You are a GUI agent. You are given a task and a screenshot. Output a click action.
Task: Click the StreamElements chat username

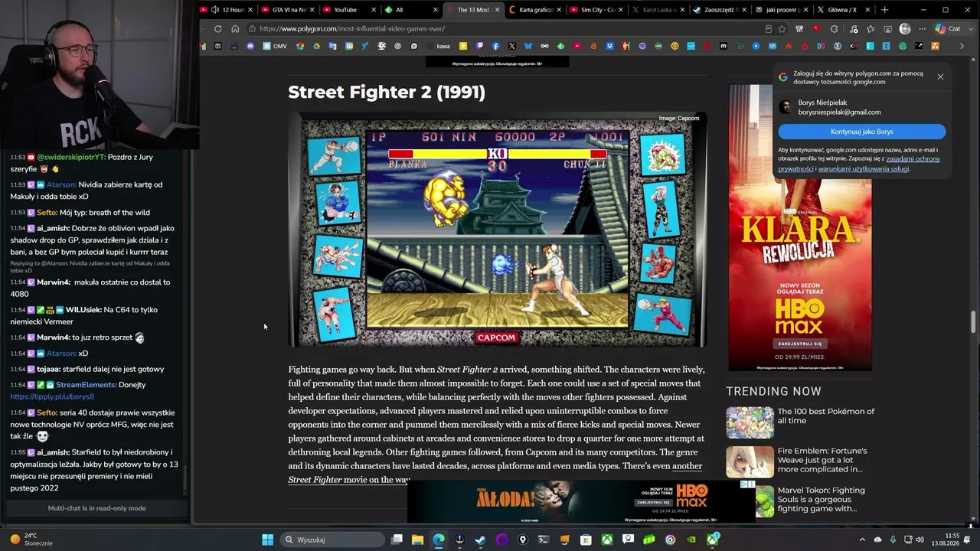point(86,384)
